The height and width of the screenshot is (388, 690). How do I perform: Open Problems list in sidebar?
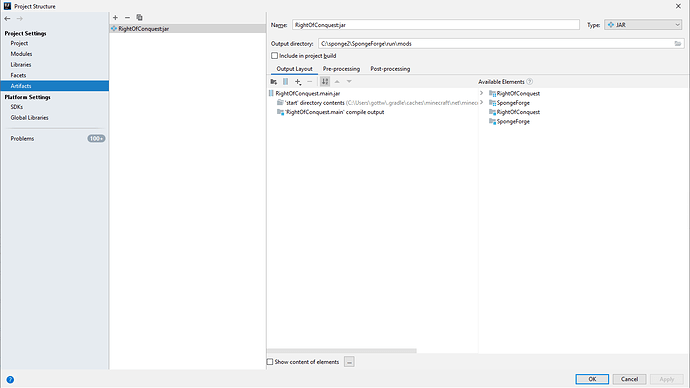click(x=22, y=139)
